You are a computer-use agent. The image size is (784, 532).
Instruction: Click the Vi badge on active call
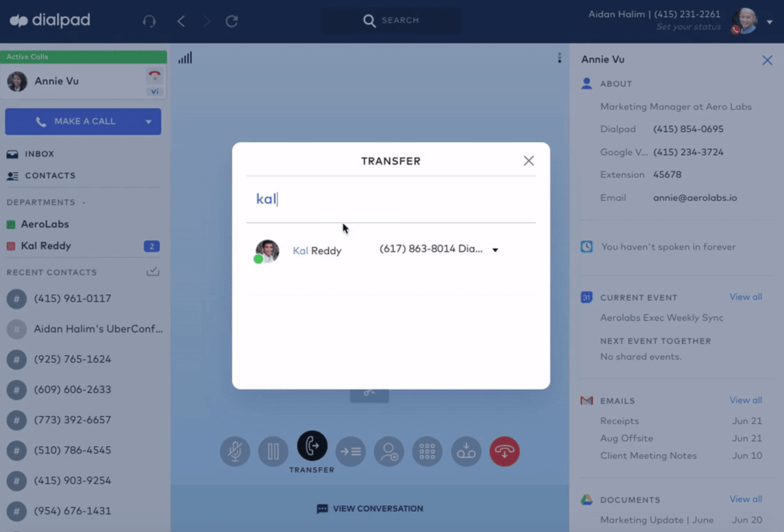(154, 91)
